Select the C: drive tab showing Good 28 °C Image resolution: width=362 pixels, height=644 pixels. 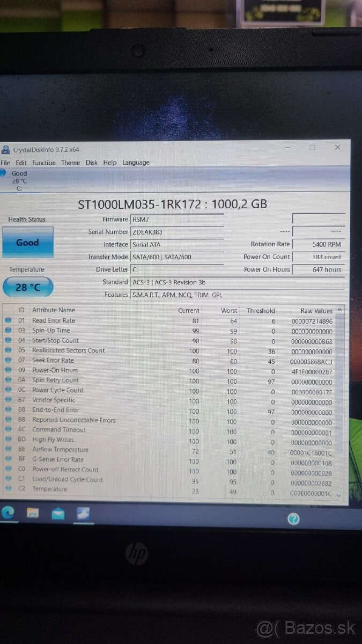point(19,180)
